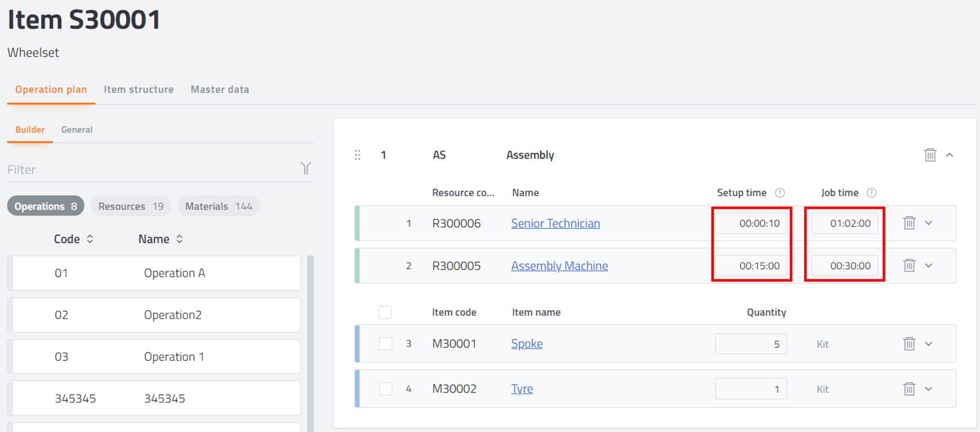Image resolution: width=980 pixels, height=432 pixels.
Task: Show Operations 8 list
Action: click(46, 206)
